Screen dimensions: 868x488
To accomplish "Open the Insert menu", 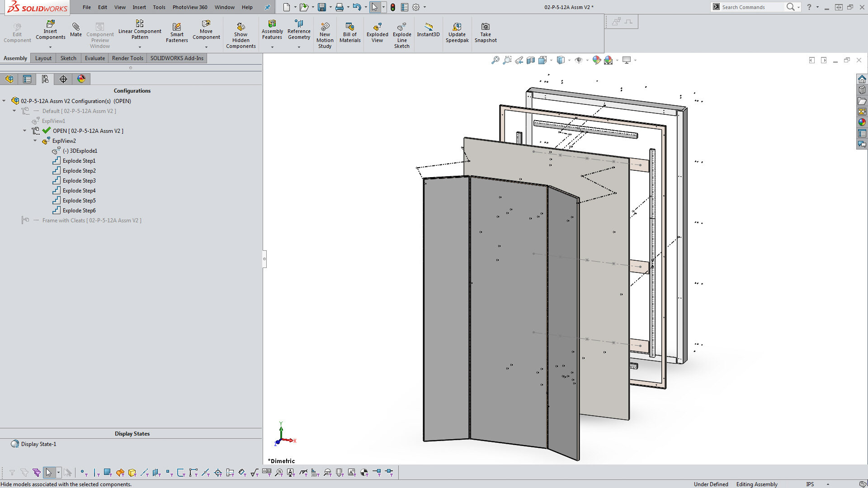I will (139, 7).
